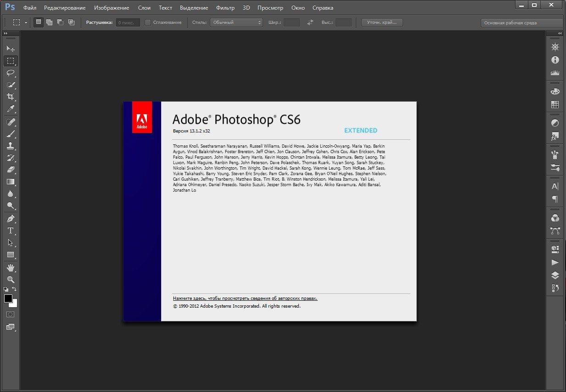566x392 pixels.
Task: Set the foreground color swatch
Action: pos(8,298)
